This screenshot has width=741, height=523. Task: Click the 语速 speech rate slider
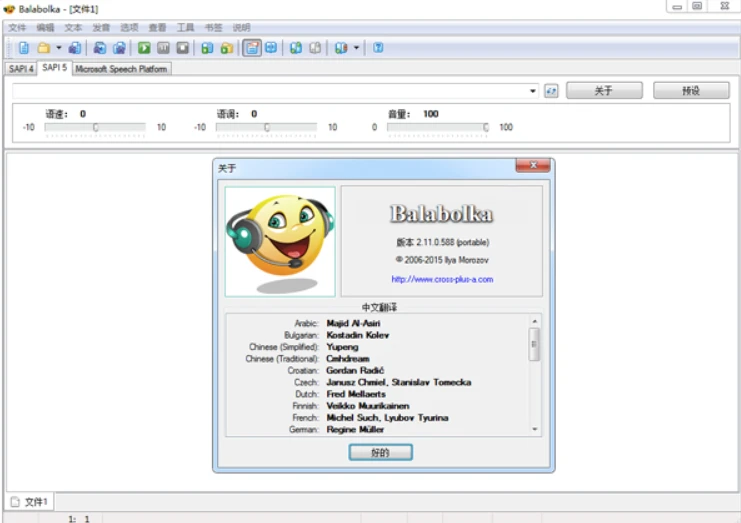96,127
